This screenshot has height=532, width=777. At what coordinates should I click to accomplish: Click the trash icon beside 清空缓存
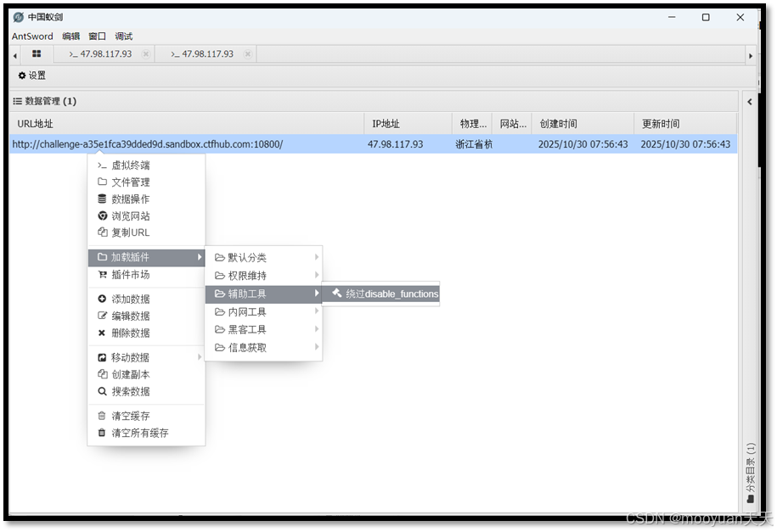point(102,416)
